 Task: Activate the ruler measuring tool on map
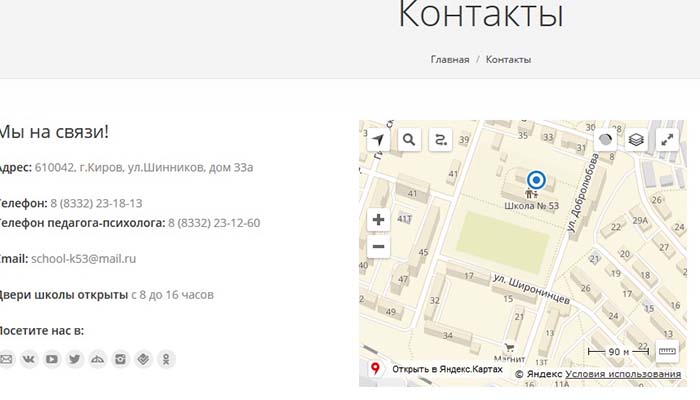tap(667, 351)
